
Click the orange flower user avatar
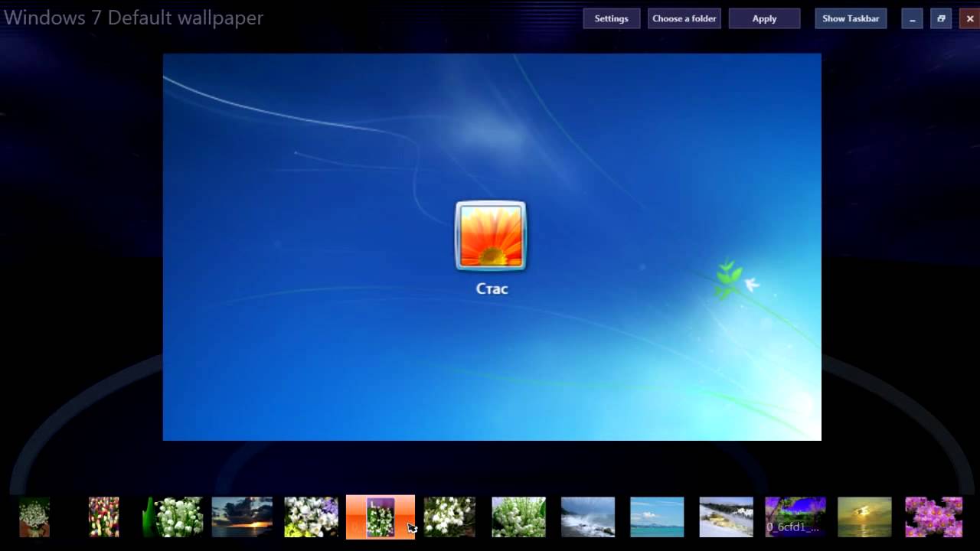(x=491, y=236)
